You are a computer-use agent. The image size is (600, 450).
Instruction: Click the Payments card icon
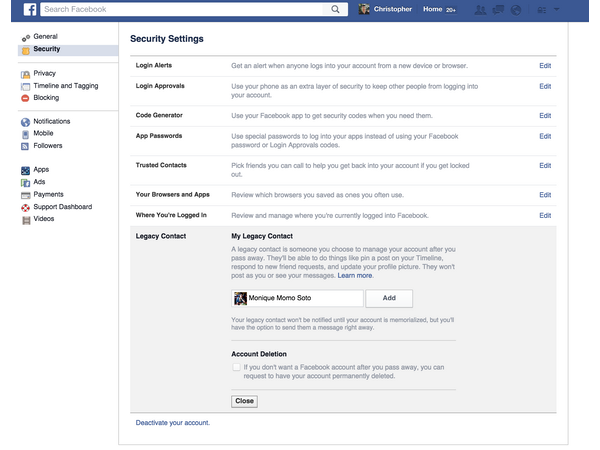26,195
